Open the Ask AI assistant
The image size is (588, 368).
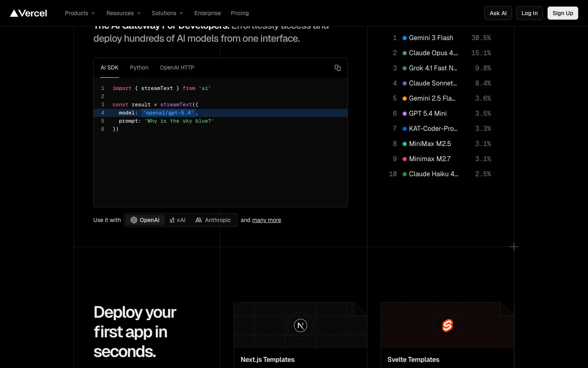(498, 13)
